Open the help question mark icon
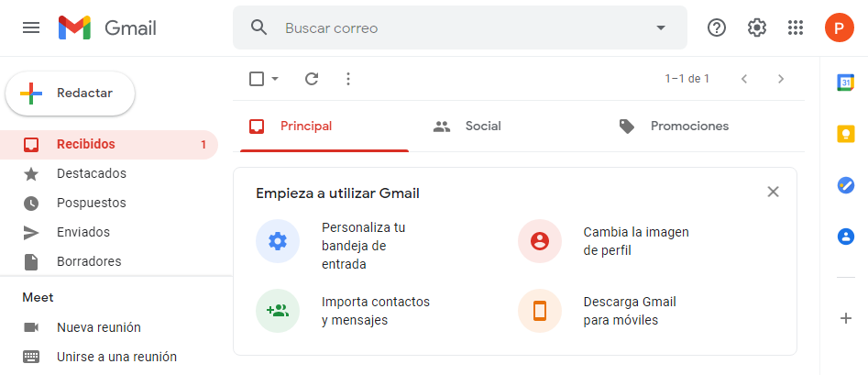868x375 pixels. pos(717,28)
